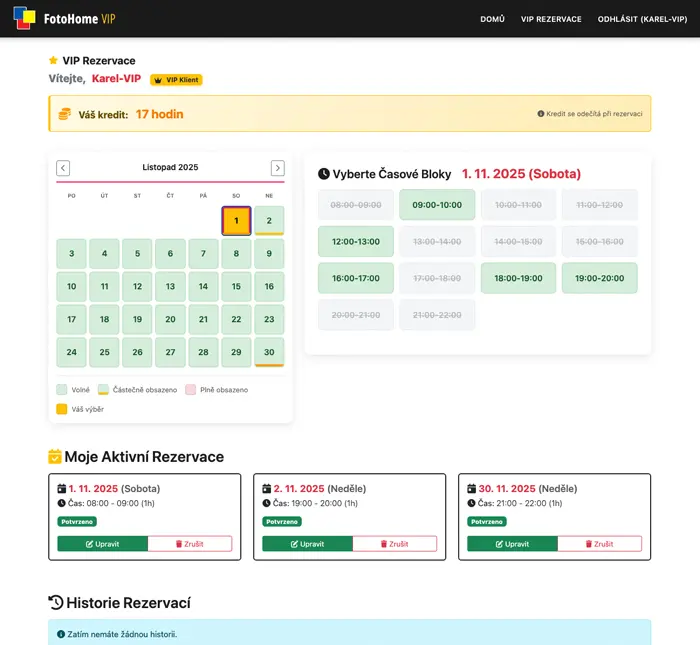This screenshot has width=700, height=645.
Task: Select day 2 in the calendar
Action: (x=269, y=221)
